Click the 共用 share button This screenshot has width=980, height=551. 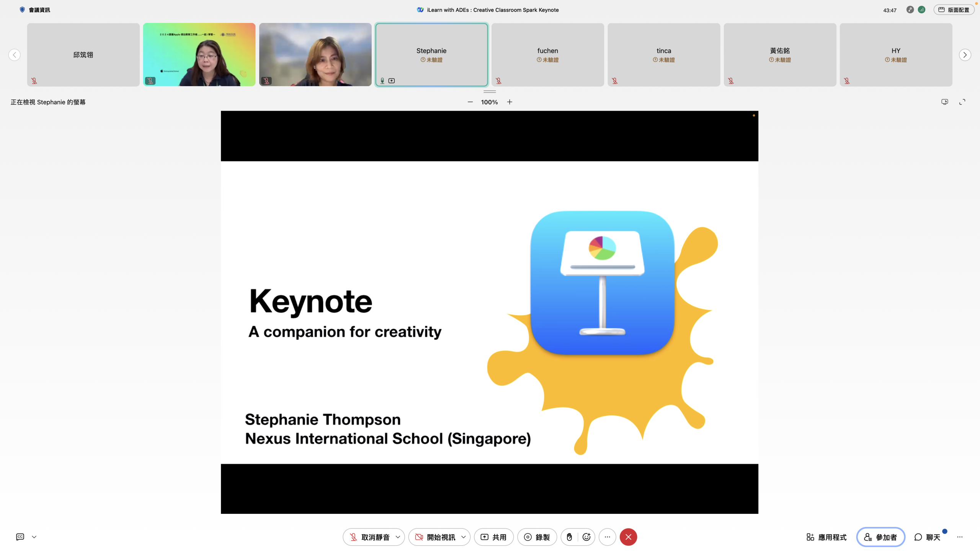tap(493, 537)
